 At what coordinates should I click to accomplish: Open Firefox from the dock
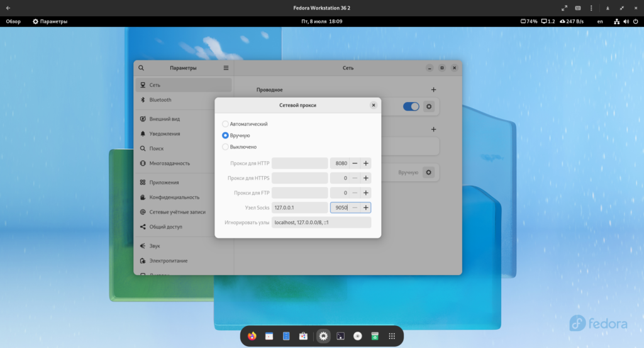click(252, 337)
